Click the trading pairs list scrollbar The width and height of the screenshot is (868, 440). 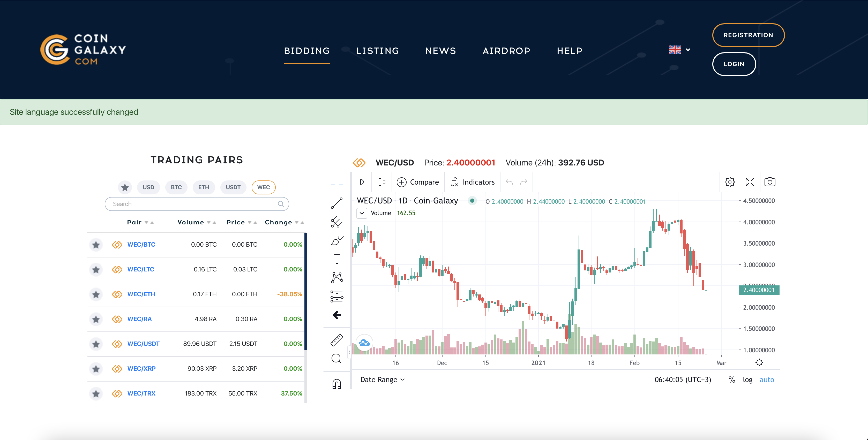[x=306, y=291]
